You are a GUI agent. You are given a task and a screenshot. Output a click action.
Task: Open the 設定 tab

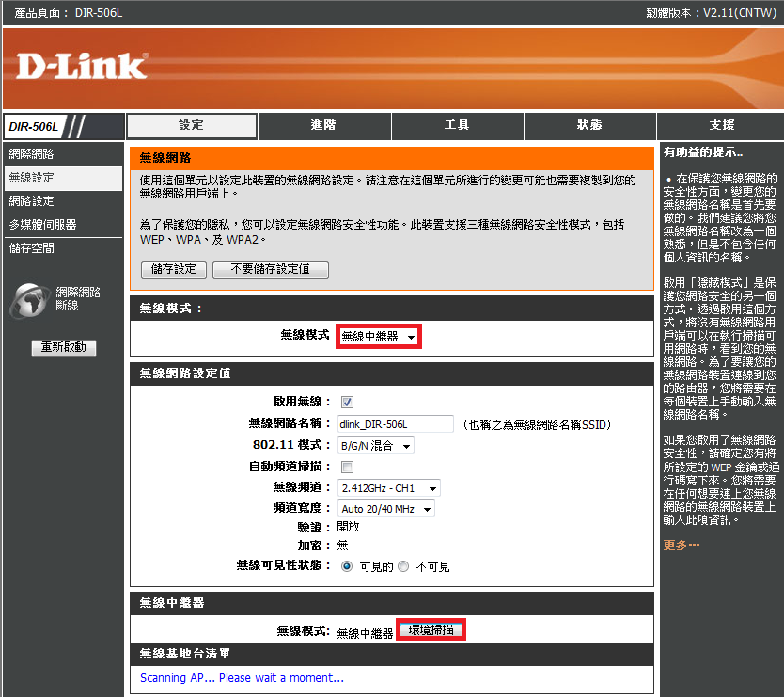pyautogui.click(x=192, y=126)
